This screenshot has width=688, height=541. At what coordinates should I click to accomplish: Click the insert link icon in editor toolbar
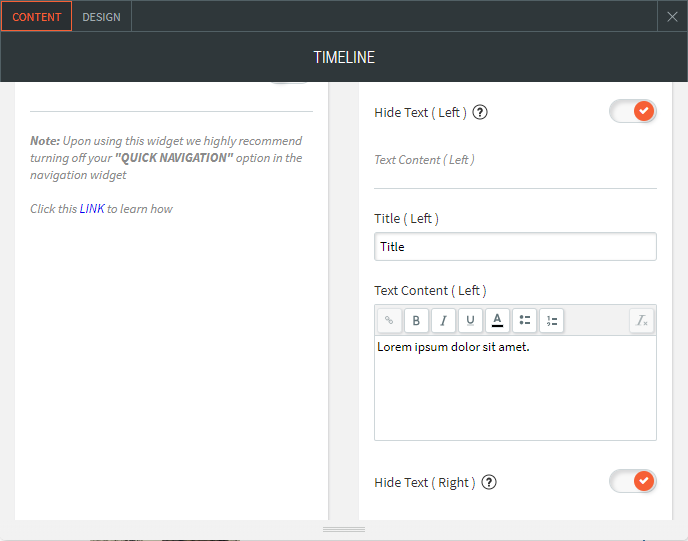pyautogui.click(x=389, y=320)
